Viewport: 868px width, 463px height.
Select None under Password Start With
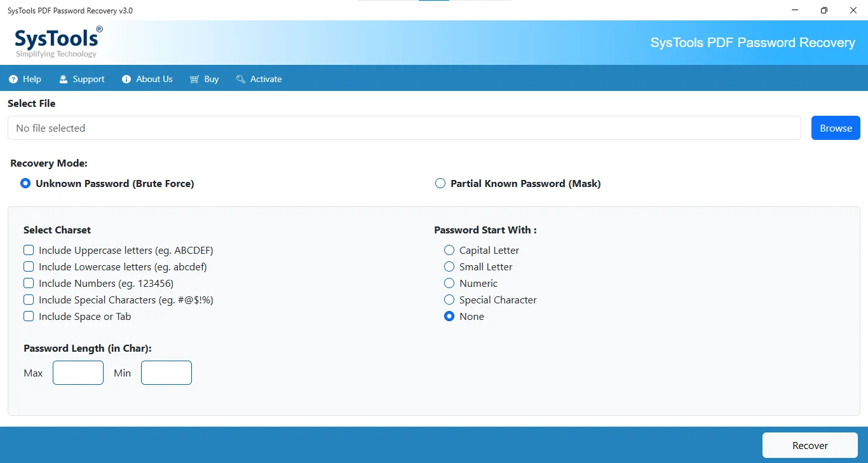[x=449, y=316]
